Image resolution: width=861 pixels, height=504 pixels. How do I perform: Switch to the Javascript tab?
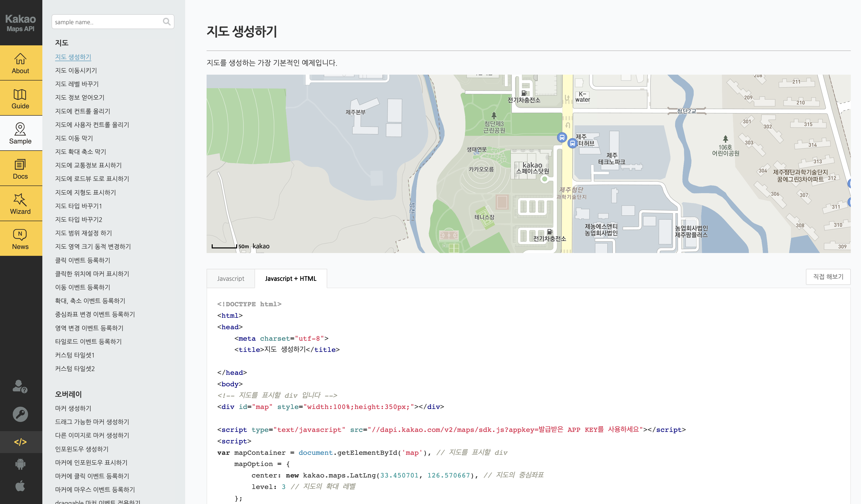[231, 279]
